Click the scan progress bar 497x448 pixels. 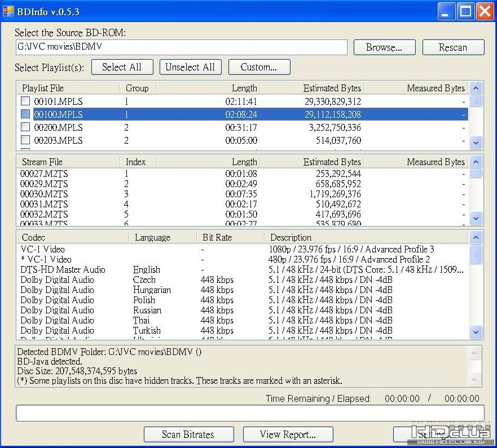(x=249, y=413)
